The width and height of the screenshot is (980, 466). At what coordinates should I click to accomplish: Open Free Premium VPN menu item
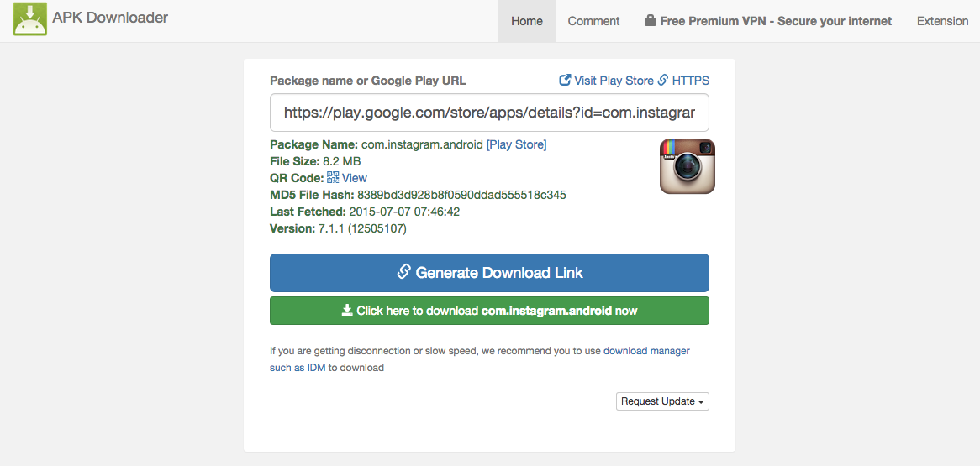pos(768,21)
